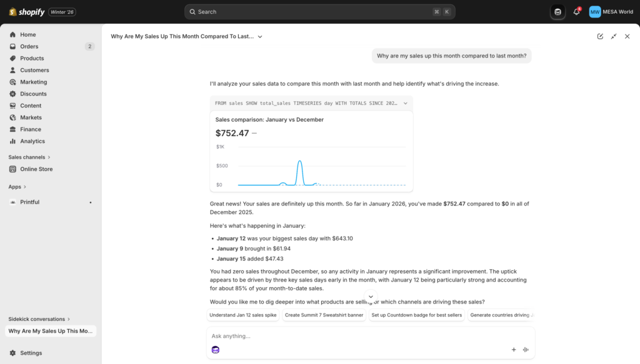Click the Analytics sidebar icon
The height and width of the screenshot is (364, 640).
point(13,141)
